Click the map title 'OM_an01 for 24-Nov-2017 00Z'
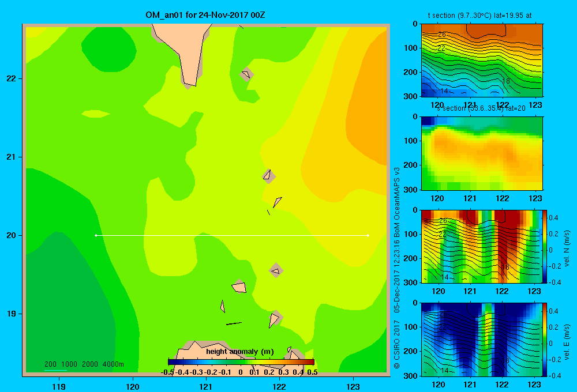The image size is (577, 392). tap(205, 15)
